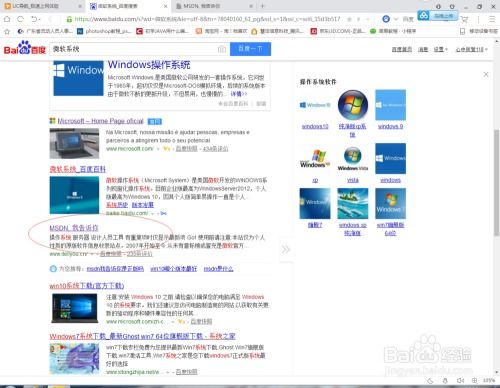Open the 百度首页 link in header

coord(401,49)
